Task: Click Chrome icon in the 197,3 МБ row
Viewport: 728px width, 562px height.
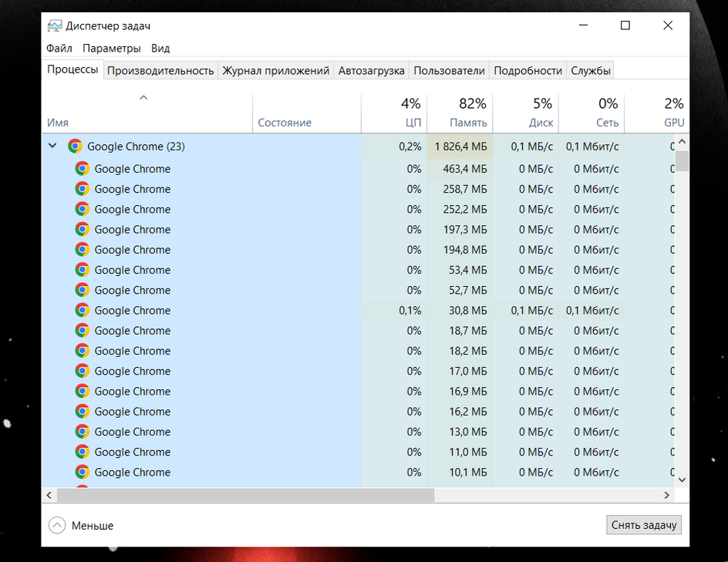Action: [x=83, y=229]
